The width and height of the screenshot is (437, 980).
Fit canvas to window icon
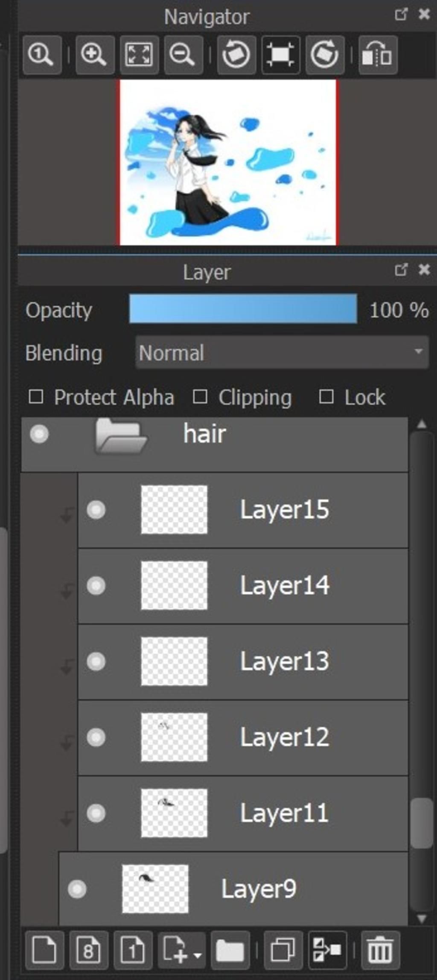click(x=139, y=55)
